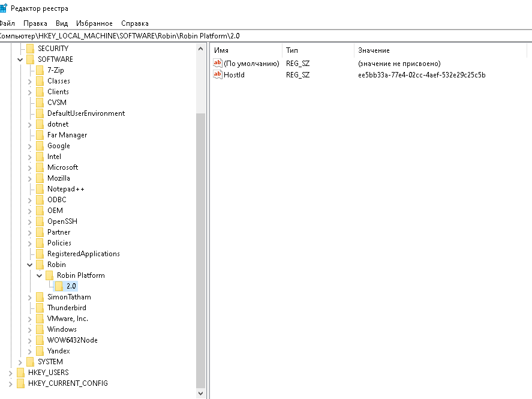Click the Robin Platform folder icon
The height and width of the screenshot is (399, 532).
(50, 275)
